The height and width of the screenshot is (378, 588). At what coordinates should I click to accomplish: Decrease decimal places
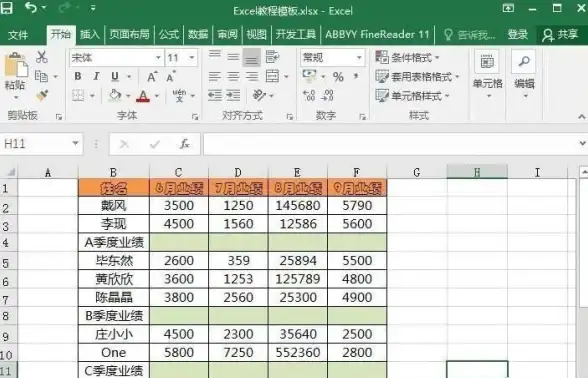pyautogui.click(x=327, y=95)
